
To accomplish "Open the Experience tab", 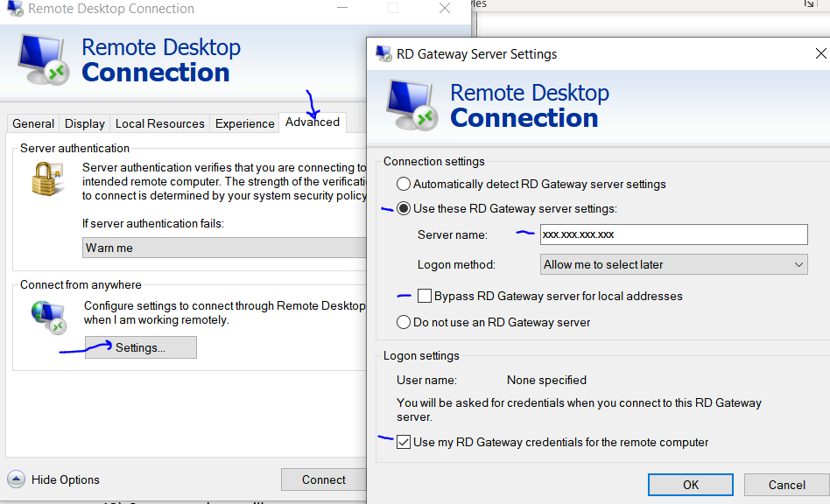I will [244, 123].
